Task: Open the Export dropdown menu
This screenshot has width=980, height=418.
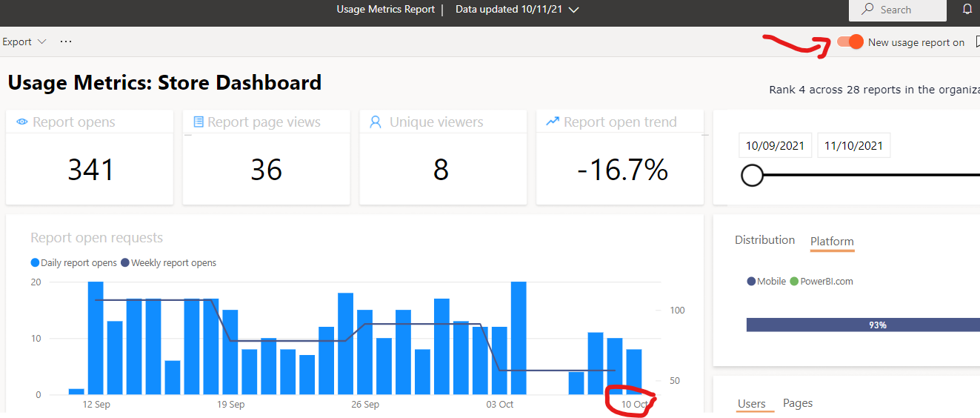Action: click(x=24, y=42)
